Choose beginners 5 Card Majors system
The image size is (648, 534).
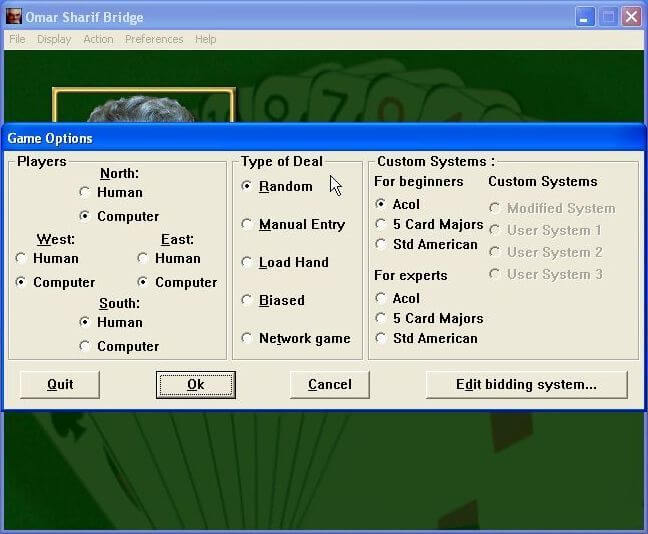(x=429, y=224)
